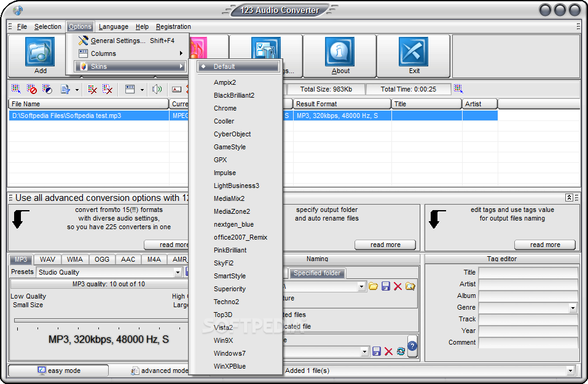This screenshot has width=588, height=384.
Task: Click read more under specify output folder
Action: pos(385,245)
